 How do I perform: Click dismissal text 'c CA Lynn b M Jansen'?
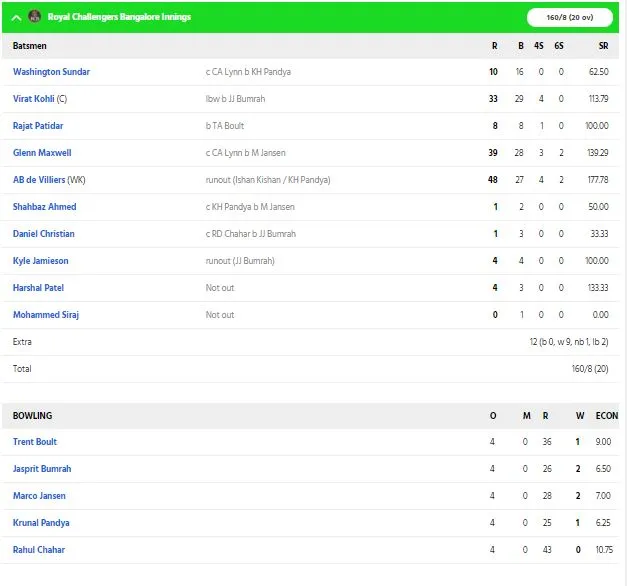(246, 153)
